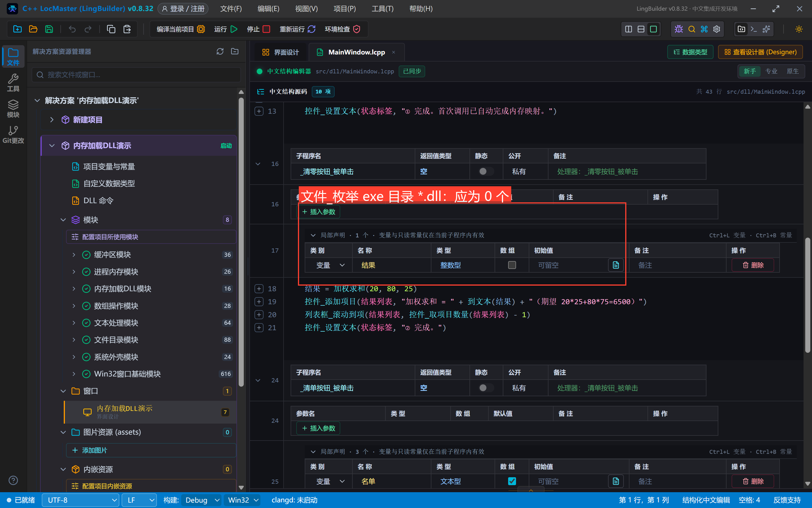Open folder via the toolbar folder icon

[33, 29]
